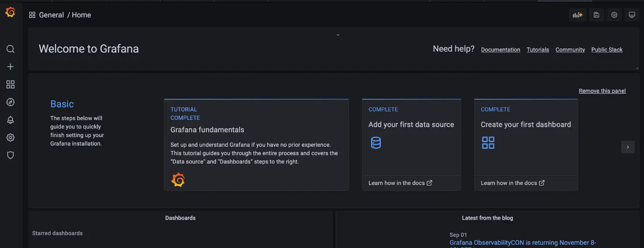
Task: Open the Configuration gear icon in sidebar
Action: pos(10,138)
